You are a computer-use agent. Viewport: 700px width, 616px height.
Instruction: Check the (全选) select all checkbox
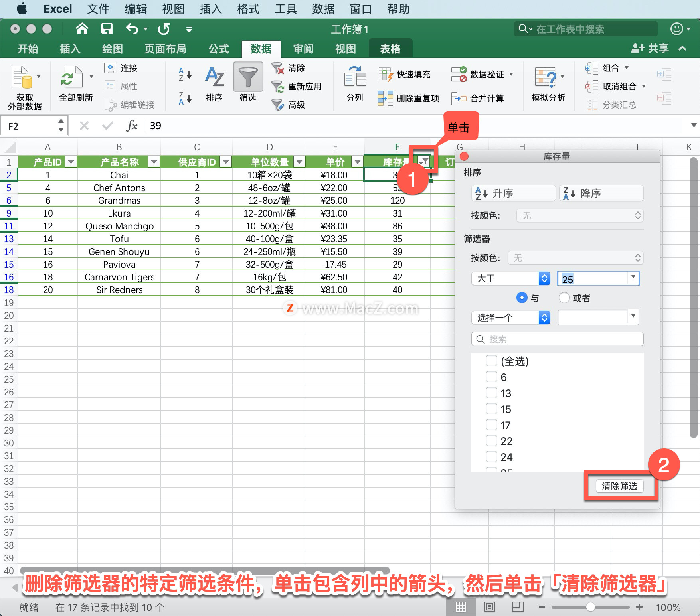(492, 361)
